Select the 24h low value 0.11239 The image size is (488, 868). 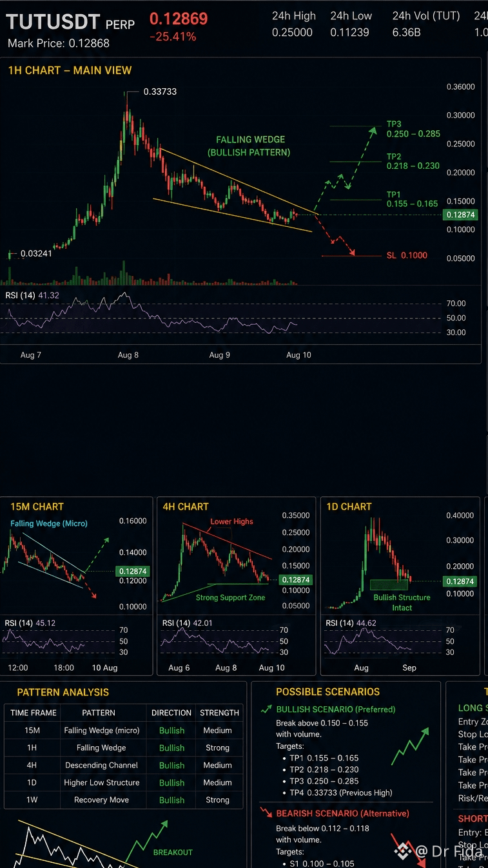point(351,32)
